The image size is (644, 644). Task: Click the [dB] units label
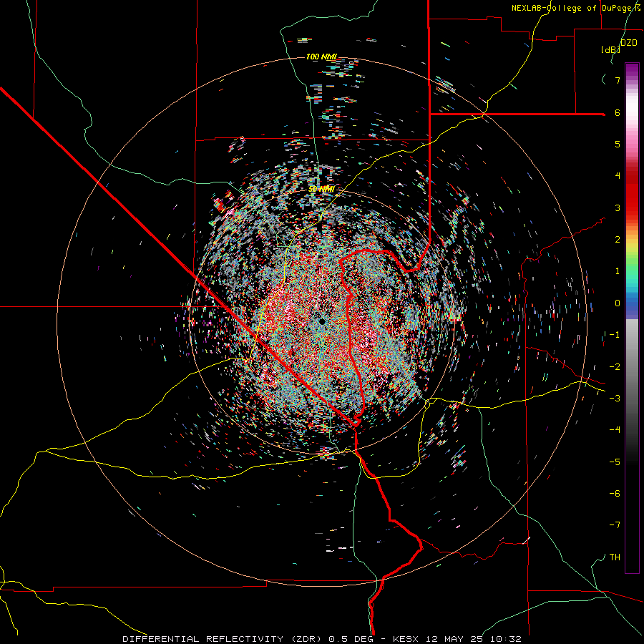point(611,49)
